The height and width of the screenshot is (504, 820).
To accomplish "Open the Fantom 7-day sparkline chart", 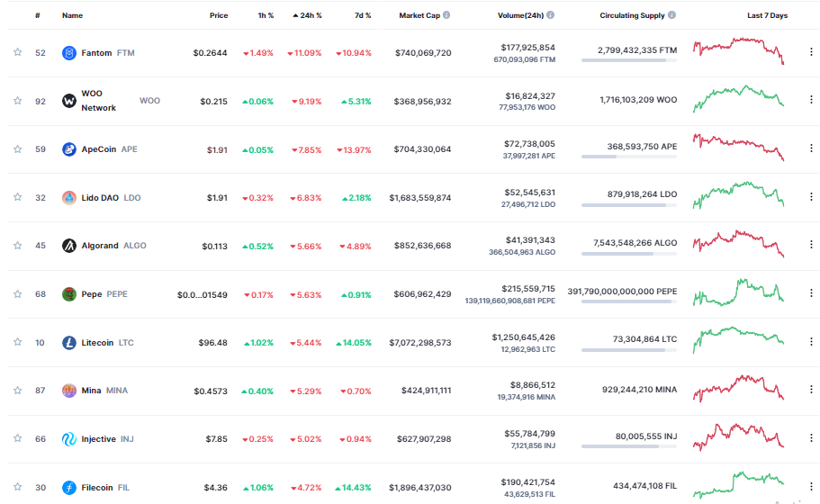I will [x=738, y=50].
